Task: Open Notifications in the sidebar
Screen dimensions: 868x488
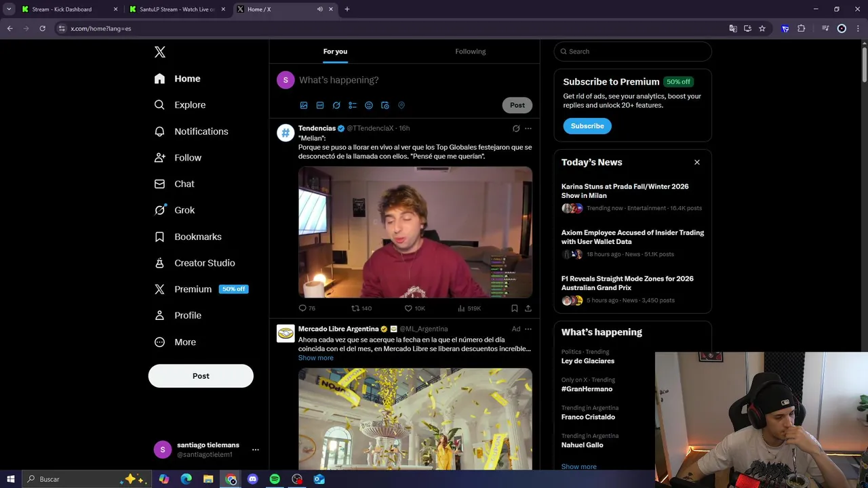Action: click(x=191, y=131)
